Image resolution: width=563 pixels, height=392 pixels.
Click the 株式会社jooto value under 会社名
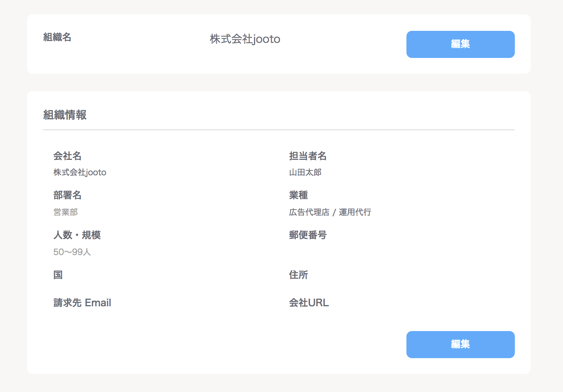(80, 172)
